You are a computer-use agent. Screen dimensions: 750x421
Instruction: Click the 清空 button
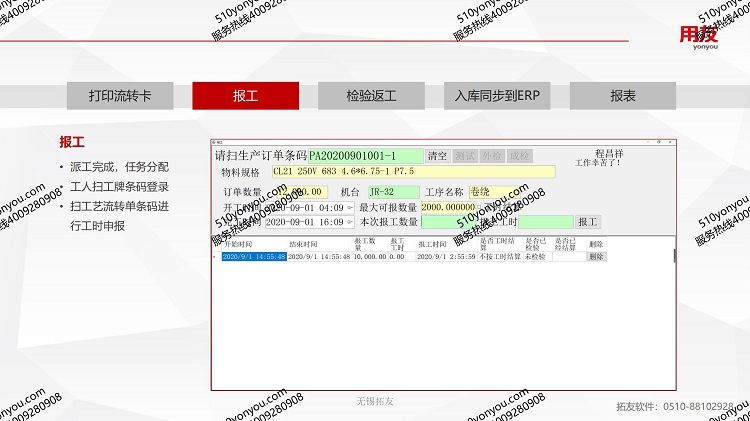438,156
